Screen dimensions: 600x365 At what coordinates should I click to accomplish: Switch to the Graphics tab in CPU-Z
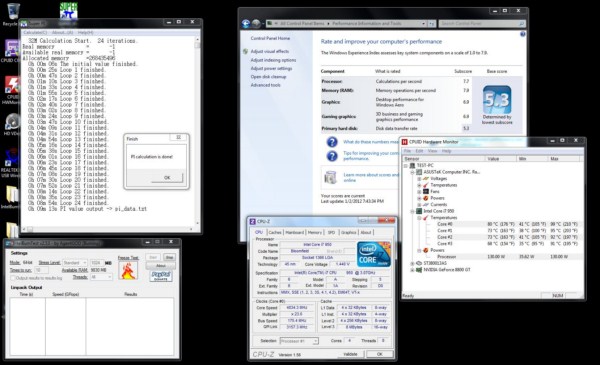[349, 232]
